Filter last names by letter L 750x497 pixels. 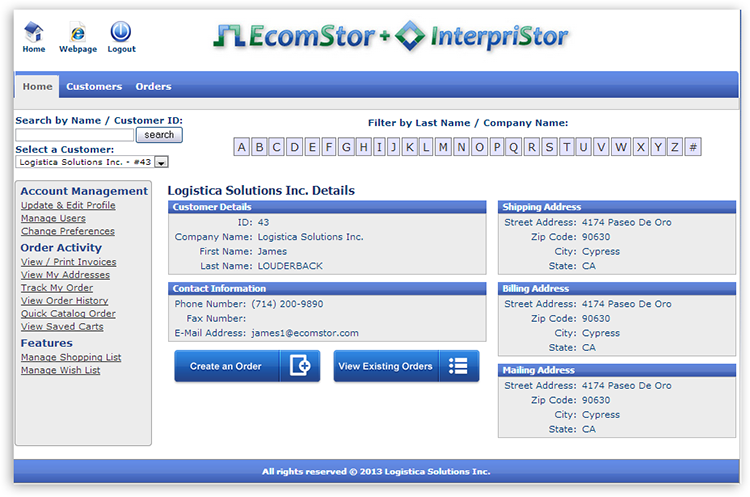point(426,147)
